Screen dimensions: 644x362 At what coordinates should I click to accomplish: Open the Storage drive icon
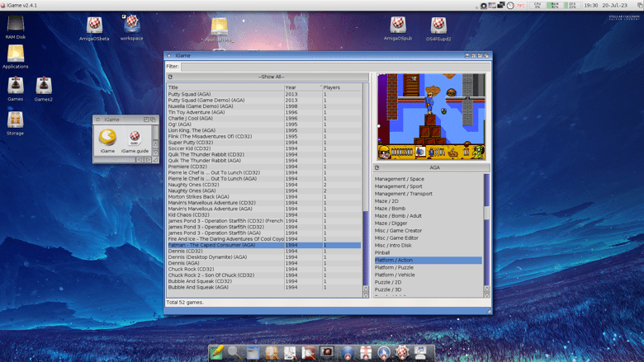point(15,121)
